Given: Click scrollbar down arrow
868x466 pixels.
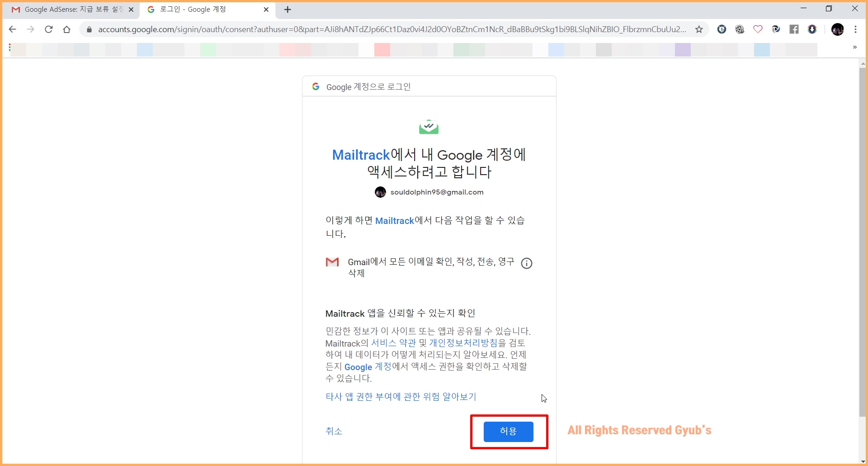Looking at the screenshot, I should pyautogui.click(x=863, y=461).
